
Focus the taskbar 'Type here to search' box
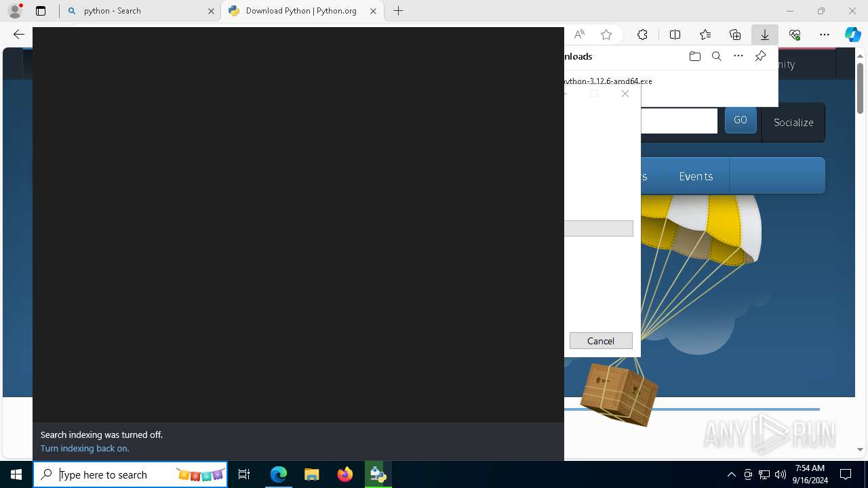tap(130, 474)
